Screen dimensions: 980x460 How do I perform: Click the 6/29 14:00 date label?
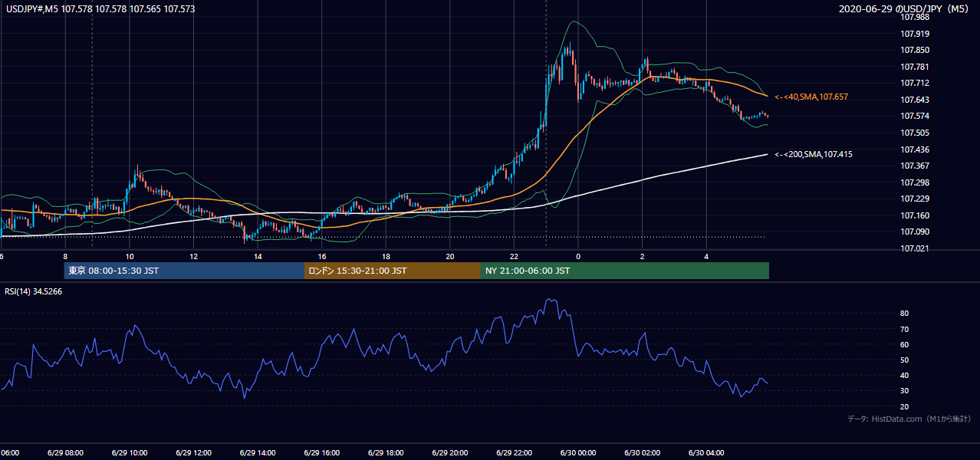pos(257,452)
